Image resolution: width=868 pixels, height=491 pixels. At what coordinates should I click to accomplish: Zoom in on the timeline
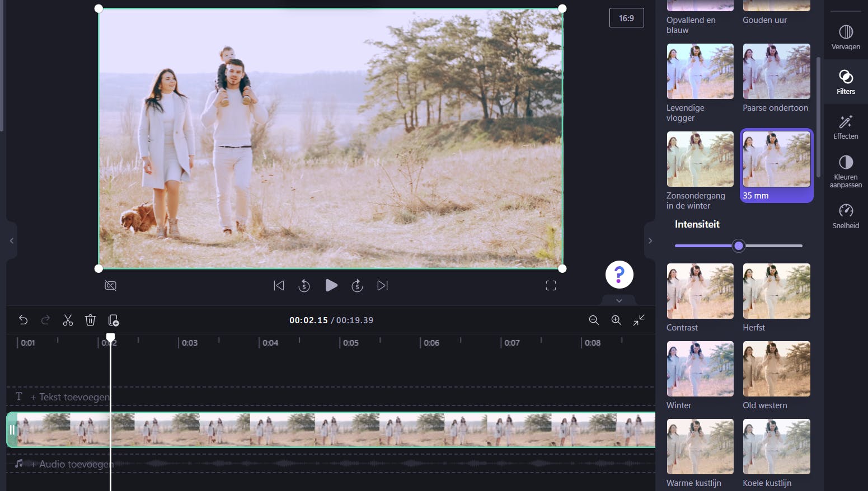616,320
